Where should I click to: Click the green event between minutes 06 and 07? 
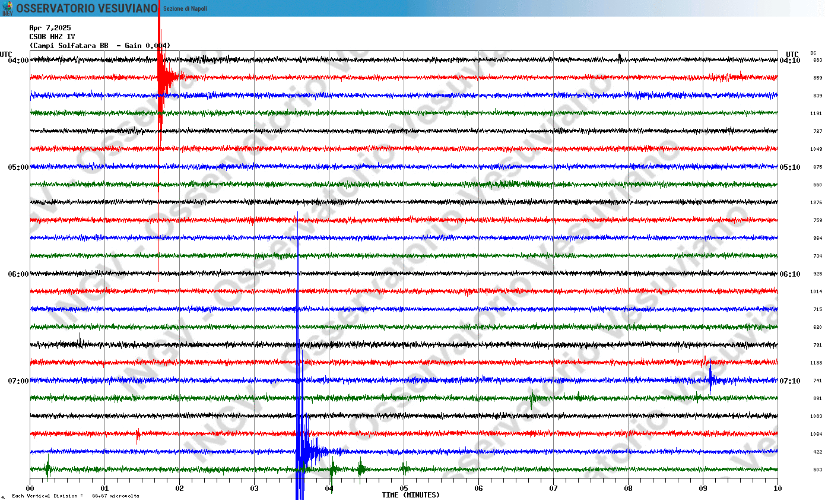click(x=532, y=398)
